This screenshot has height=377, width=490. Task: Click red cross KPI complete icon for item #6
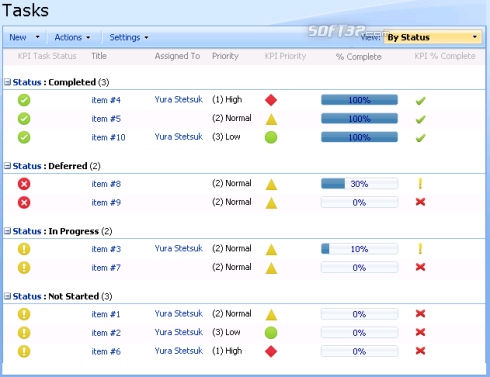421,351
